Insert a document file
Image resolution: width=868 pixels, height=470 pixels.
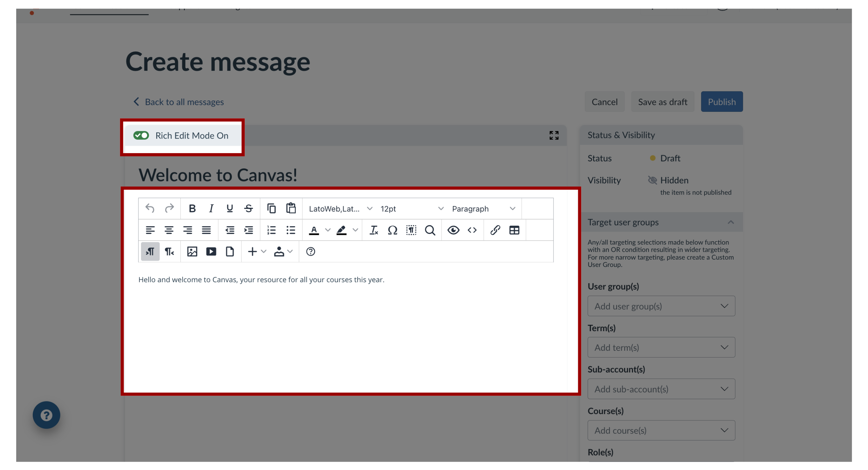click(x=229, y=251)
